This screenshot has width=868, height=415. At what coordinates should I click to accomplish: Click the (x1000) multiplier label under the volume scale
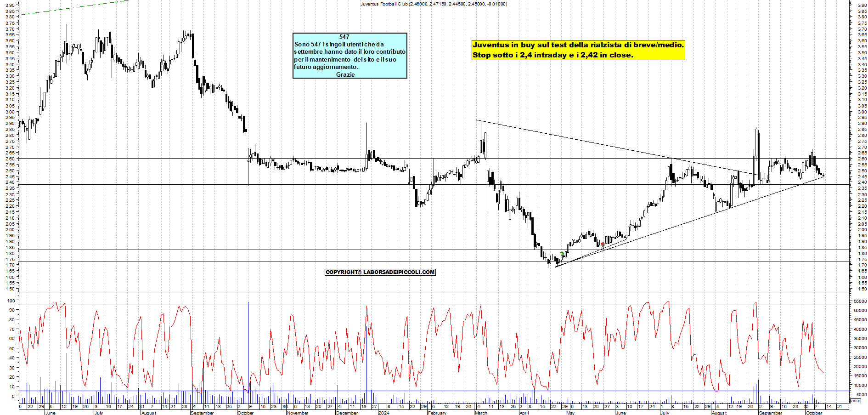pyautogui.click(x=856, y=401)
